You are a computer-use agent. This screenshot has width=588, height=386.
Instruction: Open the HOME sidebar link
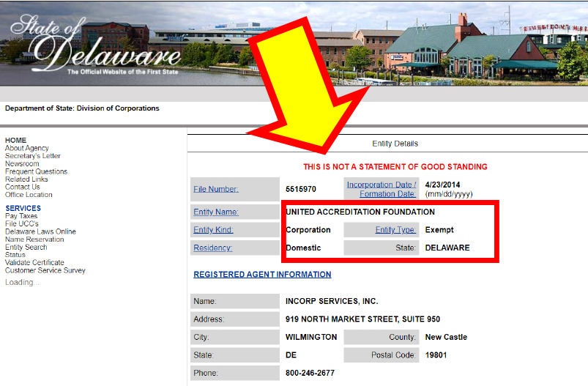point(15,140)
